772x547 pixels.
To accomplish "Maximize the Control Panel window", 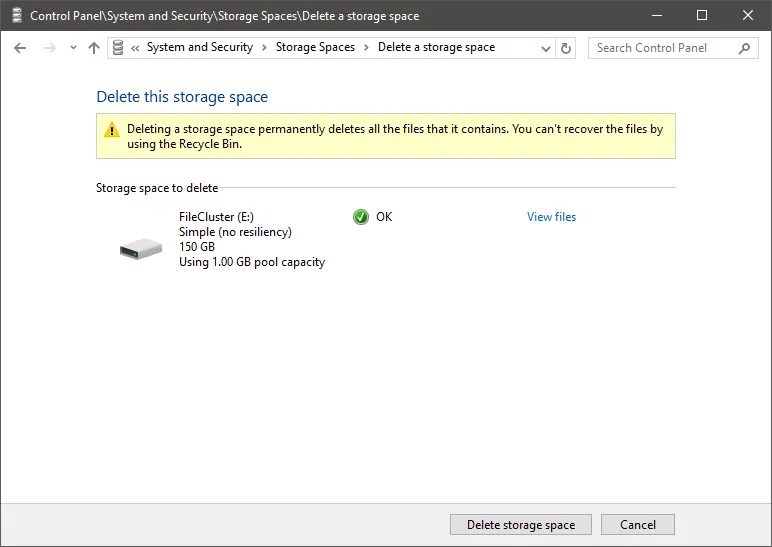I will pyautogui.click(x=702, y=15).
